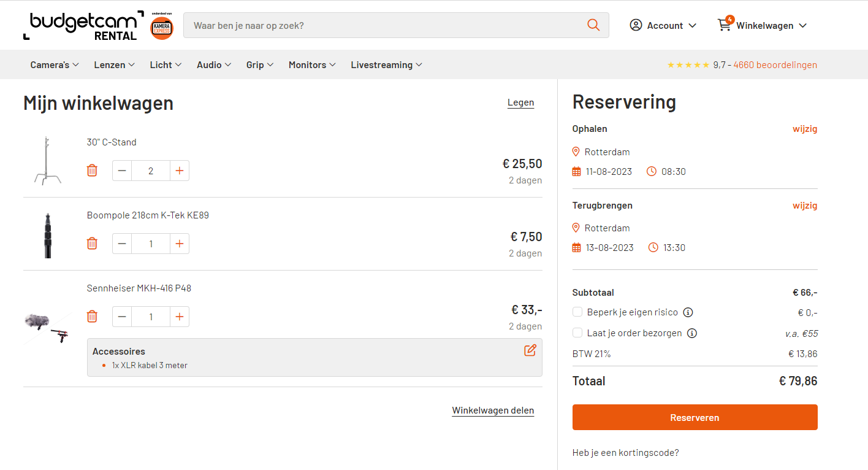Open the Kamera Express logo
The width and height of the screenshot is (868, 470).
[x=162, y=26]
